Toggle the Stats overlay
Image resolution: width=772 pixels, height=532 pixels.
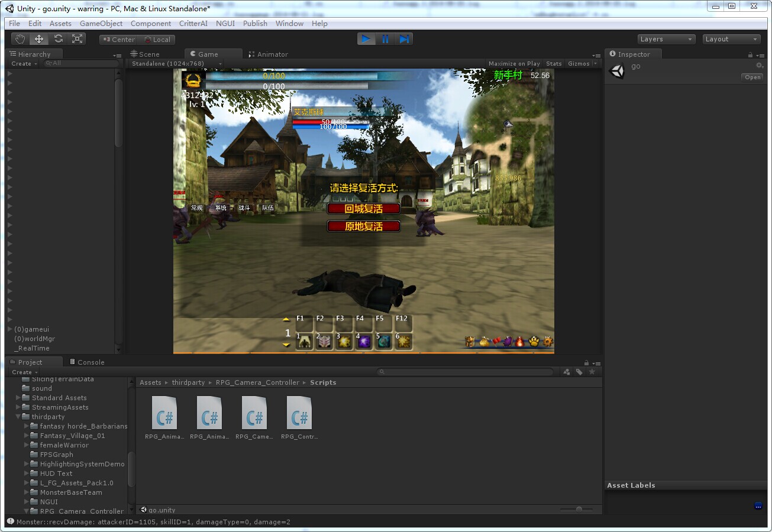[554, 64]
